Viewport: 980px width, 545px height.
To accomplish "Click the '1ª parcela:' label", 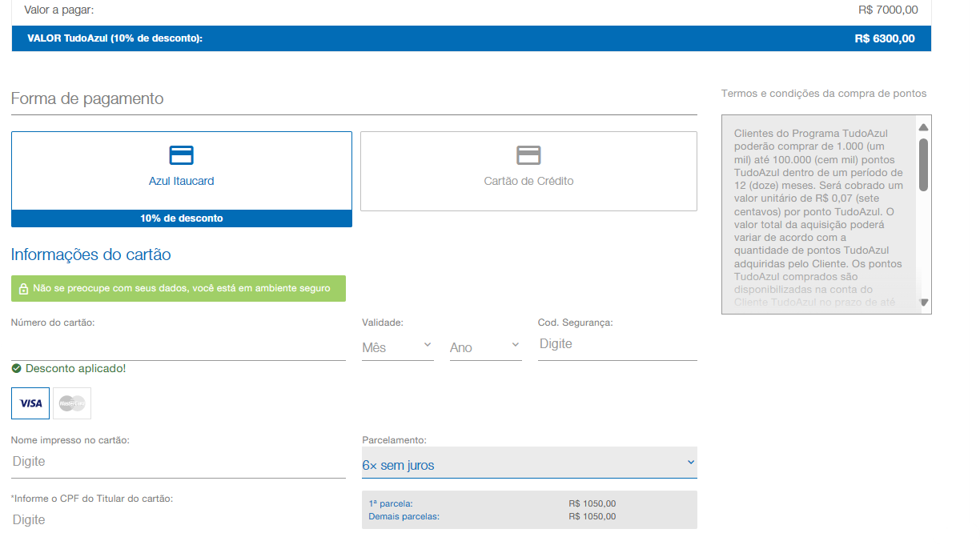I will point(391,504).
